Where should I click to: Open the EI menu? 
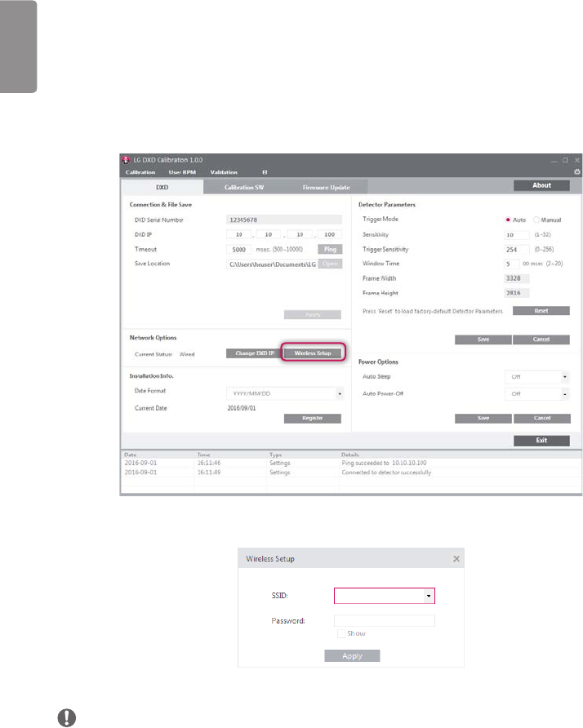pyautogui.click(x=265, y=172)
